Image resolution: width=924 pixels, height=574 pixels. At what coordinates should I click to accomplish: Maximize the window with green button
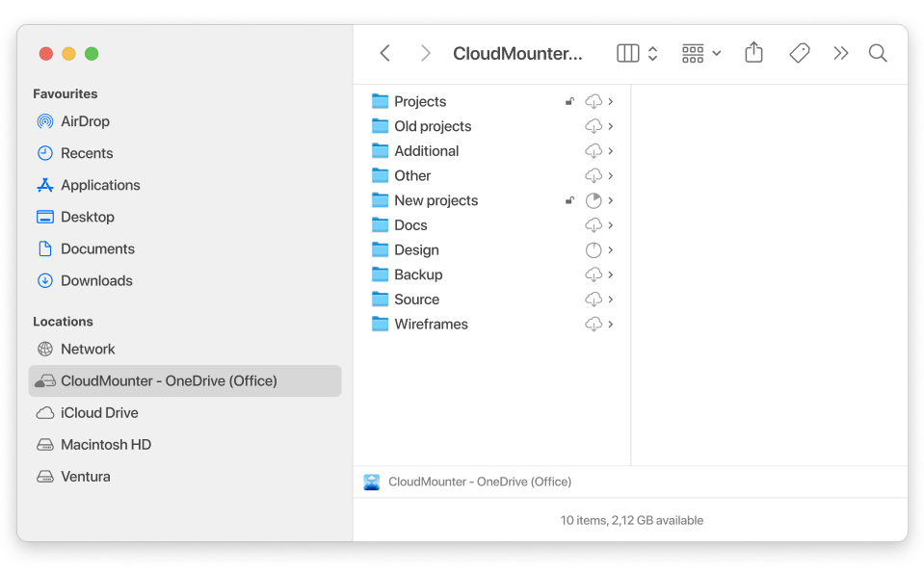92,54
